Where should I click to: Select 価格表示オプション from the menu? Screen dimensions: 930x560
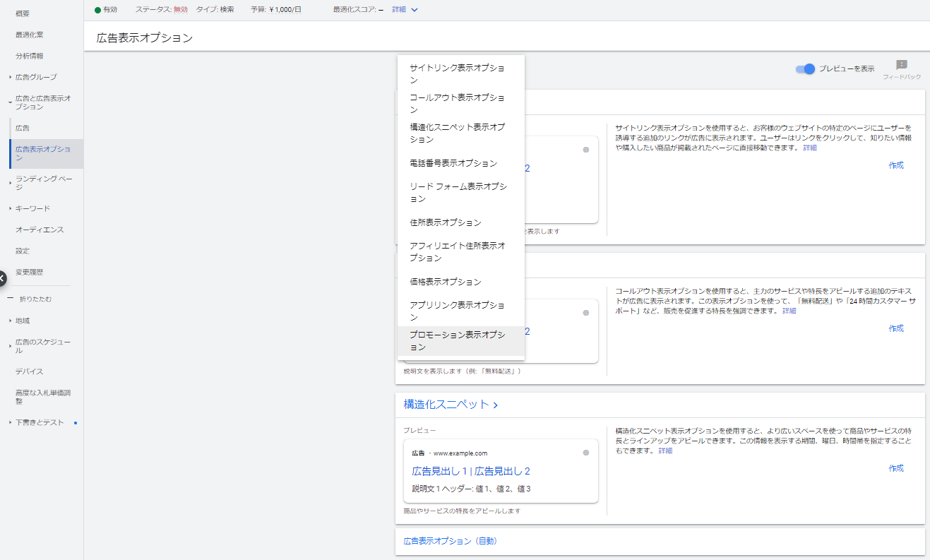[461, 282]
